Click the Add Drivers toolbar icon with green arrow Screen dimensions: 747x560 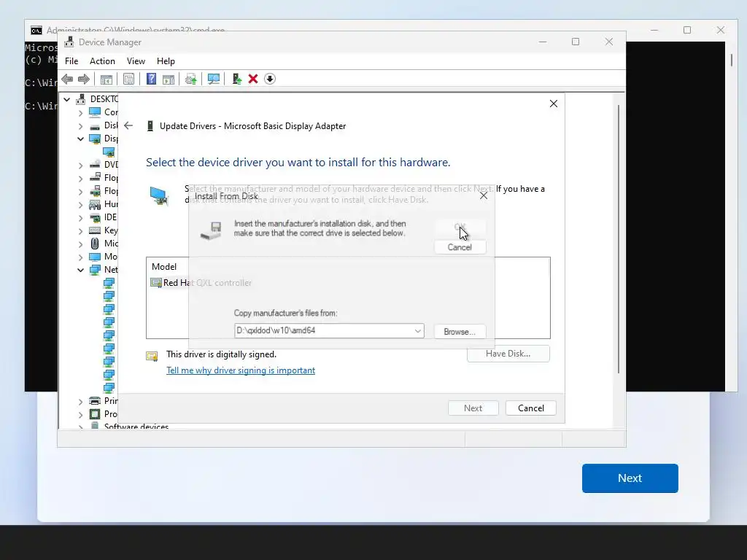tap(236, 79)
